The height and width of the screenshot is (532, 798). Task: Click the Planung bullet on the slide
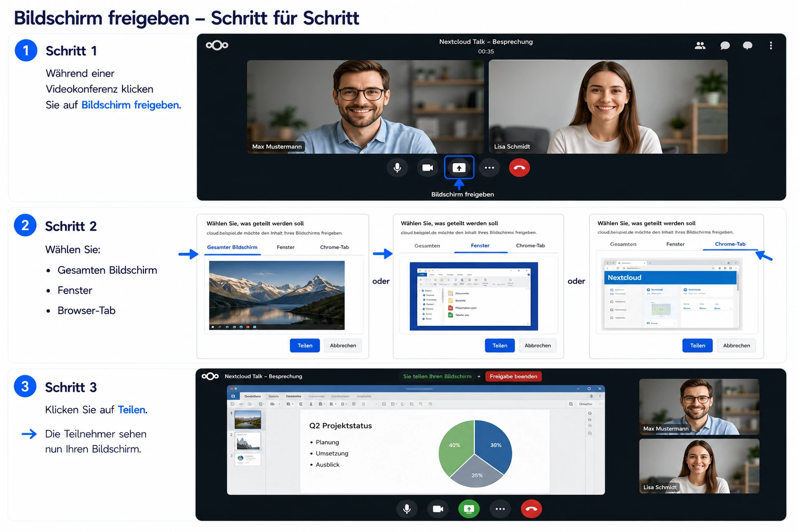327,443
